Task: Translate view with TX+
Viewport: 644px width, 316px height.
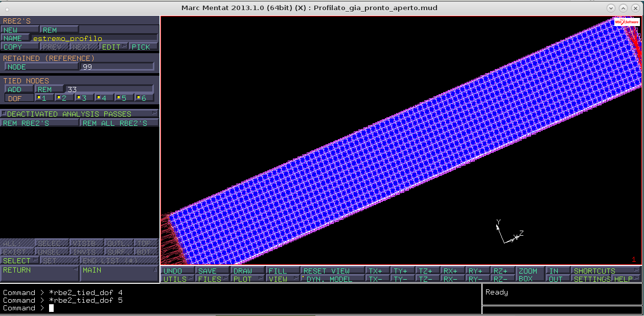Action: [x=378, y=271]
